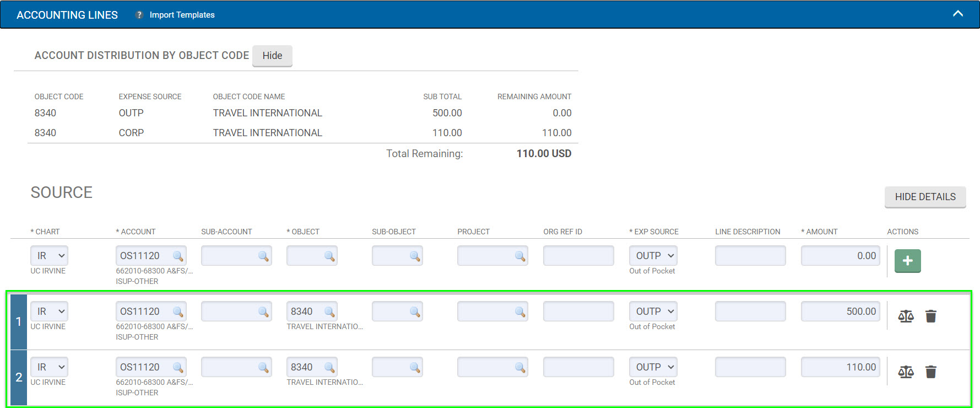Open chart IR dropdown on line 1
The image size is (980, 408).
click(50, 312)
